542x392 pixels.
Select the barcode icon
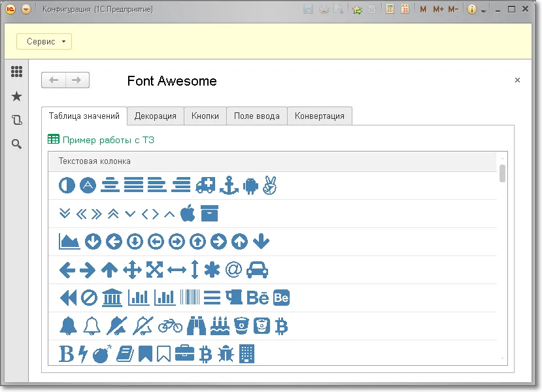tap(190, 297)
